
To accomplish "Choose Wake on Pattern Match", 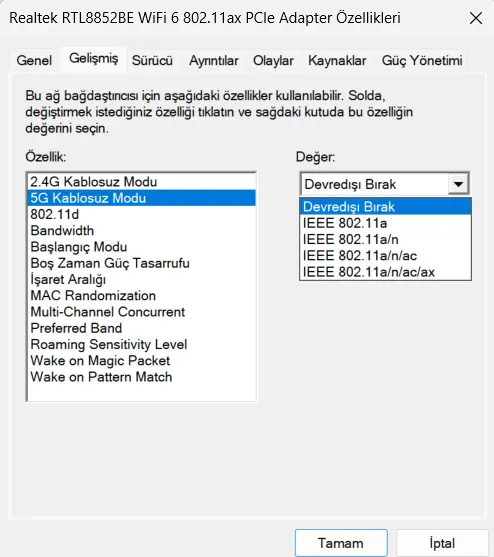I will point(142,377).
